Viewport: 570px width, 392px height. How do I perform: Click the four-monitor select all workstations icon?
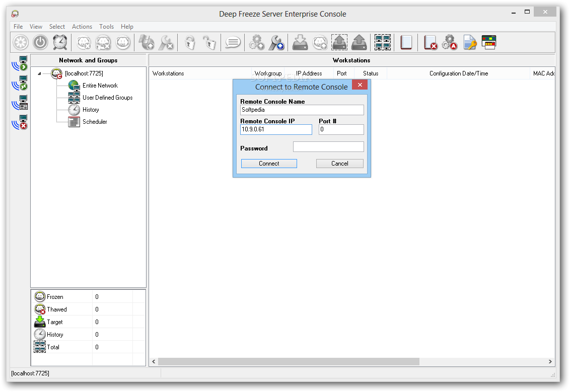pos(383,42)
